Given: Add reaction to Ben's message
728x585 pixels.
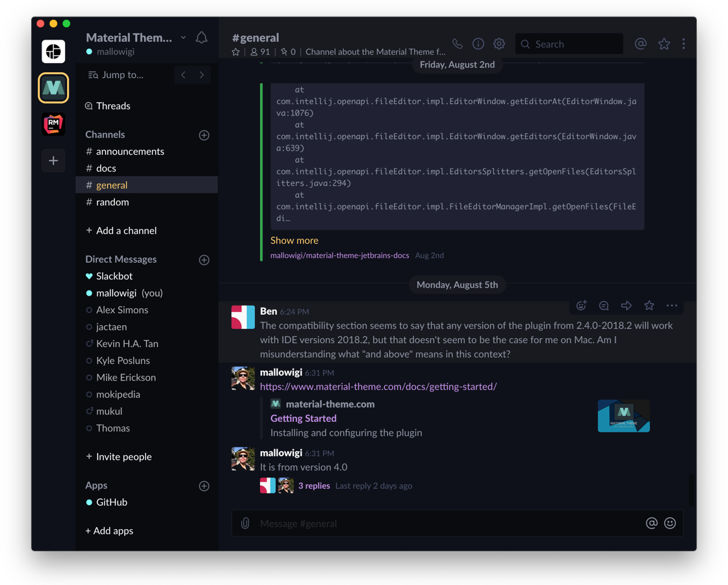Looking at the screenshot, I should 581,305.
